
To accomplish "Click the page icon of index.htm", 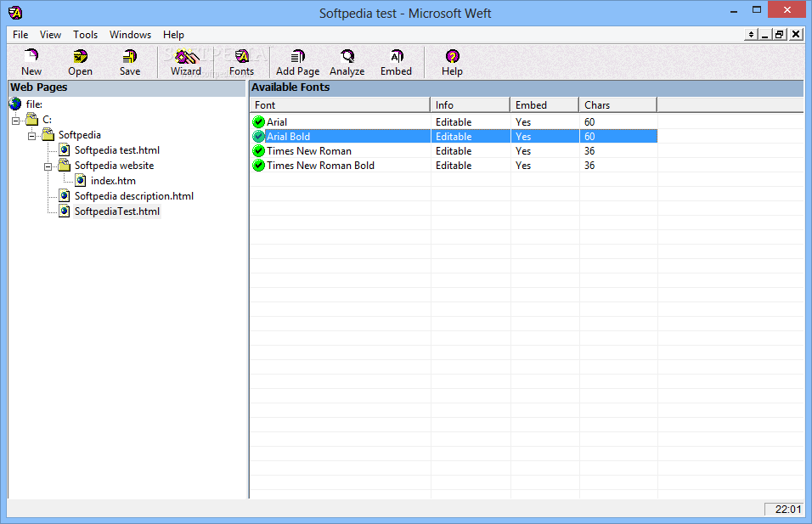I will 81,181.
